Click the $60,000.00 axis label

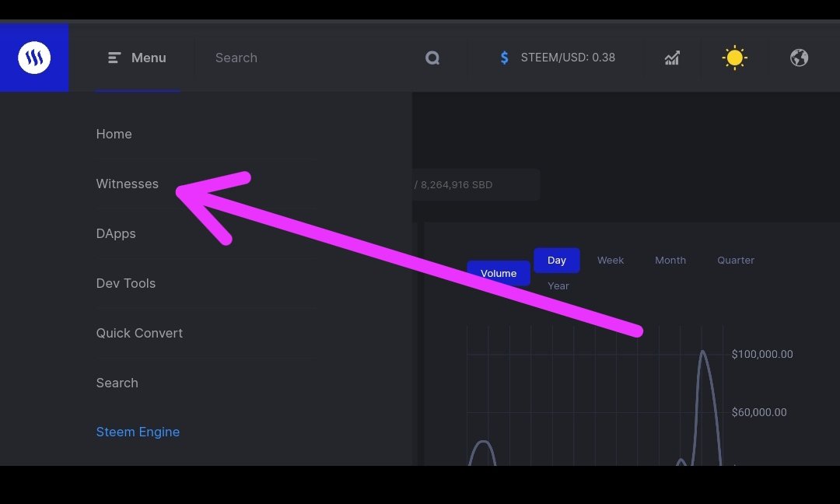[x=759, y=412]
